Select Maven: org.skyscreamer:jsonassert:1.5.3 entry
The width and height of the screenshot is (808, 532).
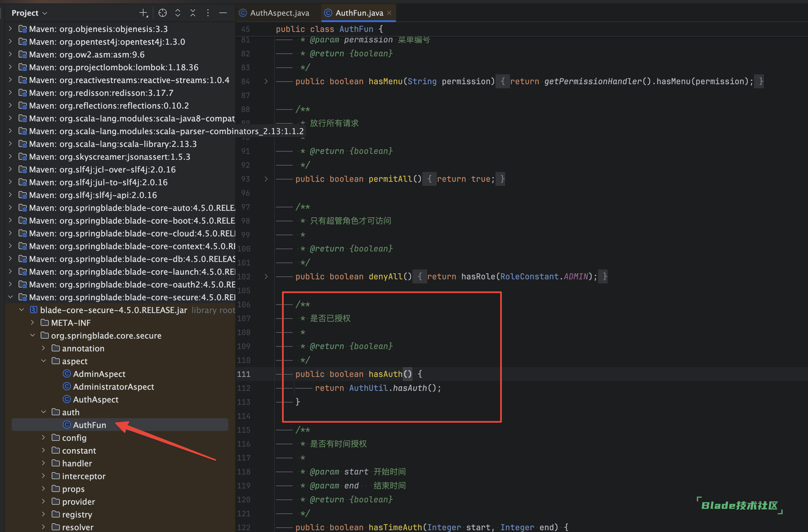coord(110,157)
